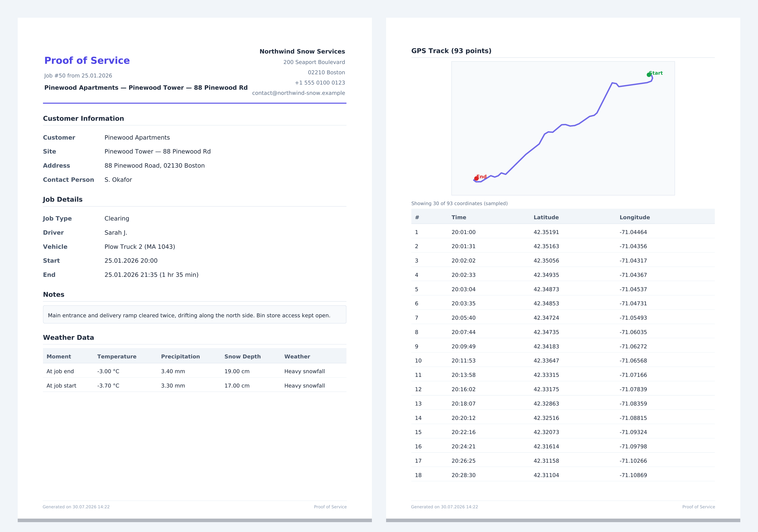Screen dimensions: 758x532
Task: Select longitude '-71.06035' in GPS row 8
Action: pos(633,332)
